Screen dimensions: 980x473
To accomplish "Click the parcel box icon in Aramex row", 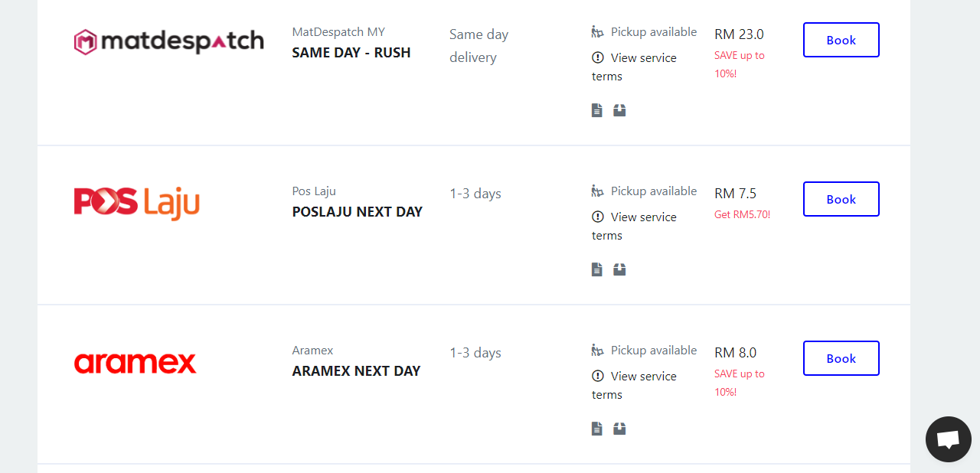I will click(x=619, y=429).
